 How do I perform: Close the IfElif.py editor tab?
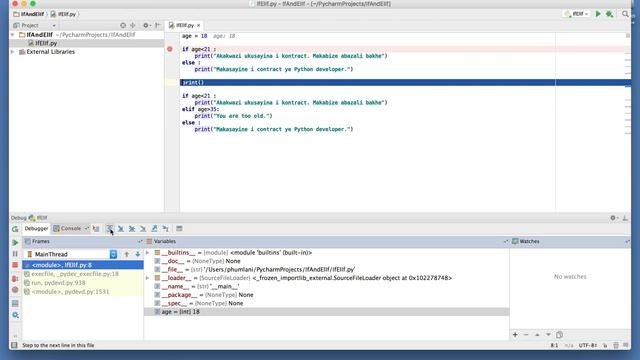pos(199,25)
